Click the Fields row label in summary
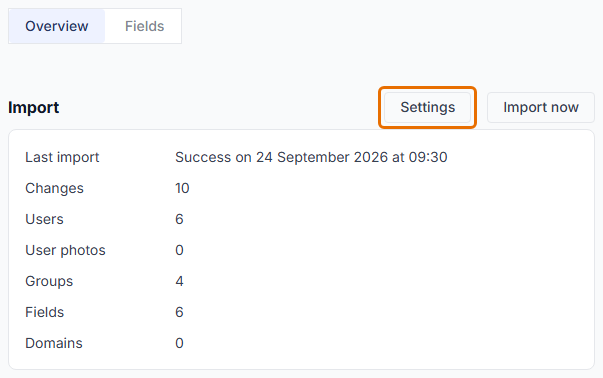Image resolution: width=603 pixels, height=378 pixels. (45, 312)
